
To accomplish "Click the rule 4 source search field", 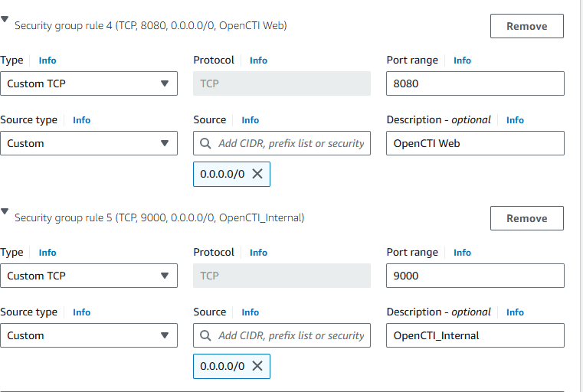I will pos(282,143).
